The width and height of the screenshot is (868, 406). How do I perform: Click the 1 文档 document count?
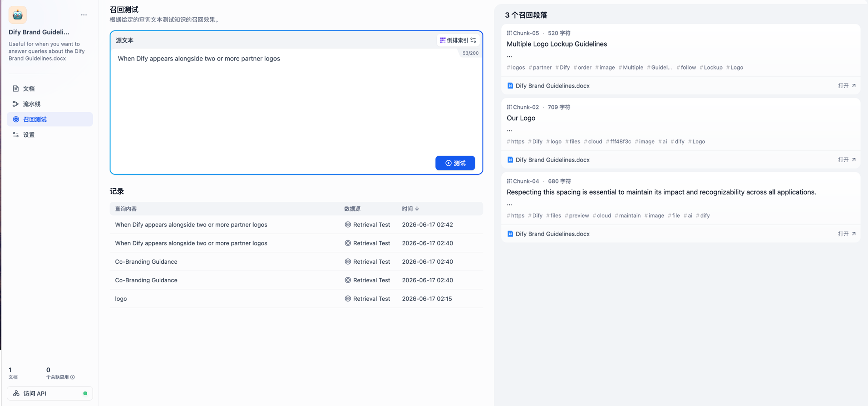pyautogui.click(x=13, y=373)
